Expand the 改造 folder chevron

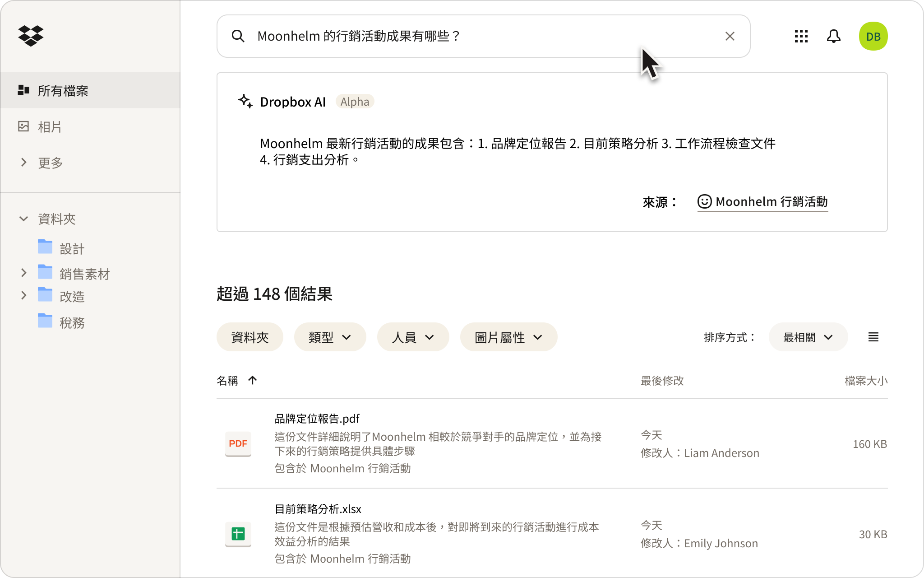[x=23, y=295]
